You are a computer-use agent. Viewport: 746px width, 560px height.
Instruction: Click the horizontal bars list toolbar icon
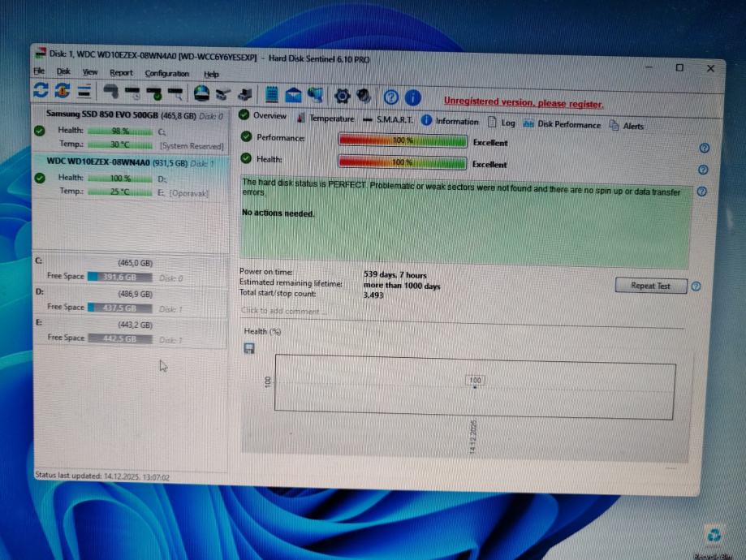coord(84,91)
